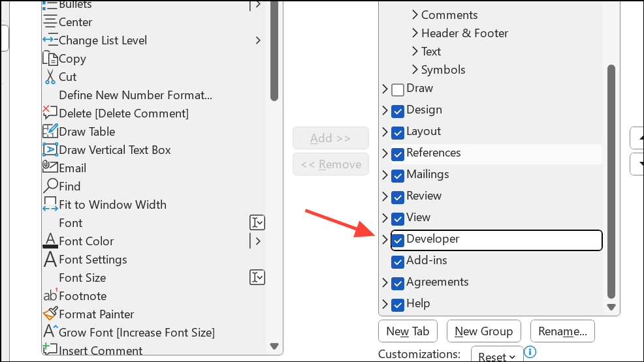
Task: Click the New Tab button
Action: point(408,331)
